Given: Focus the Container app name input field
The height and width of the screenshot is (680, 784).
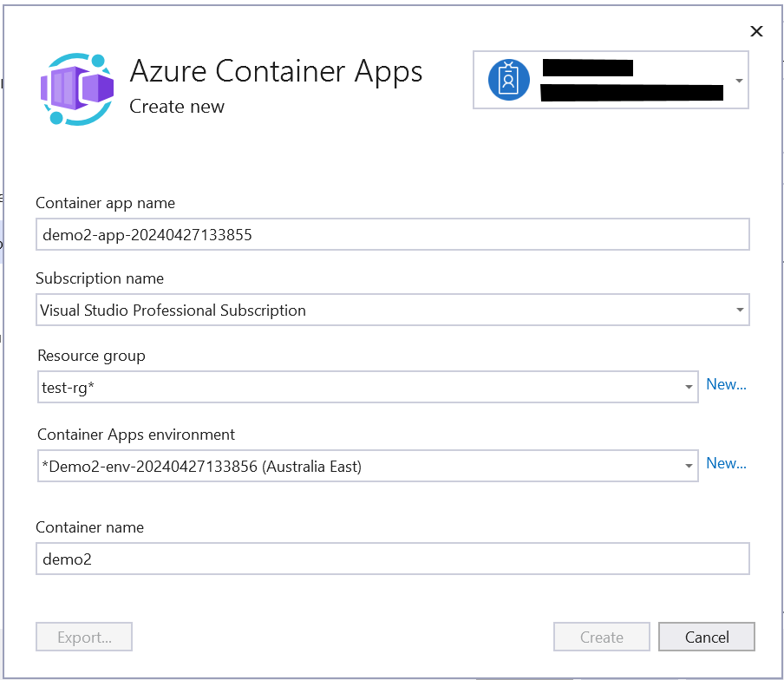Looking at the screenshot, I should pos(393,234).
